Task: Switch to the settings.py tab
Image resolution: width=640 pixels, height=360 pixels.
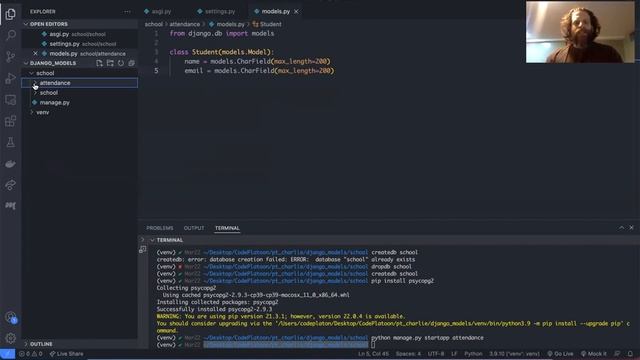Action: 216,11
